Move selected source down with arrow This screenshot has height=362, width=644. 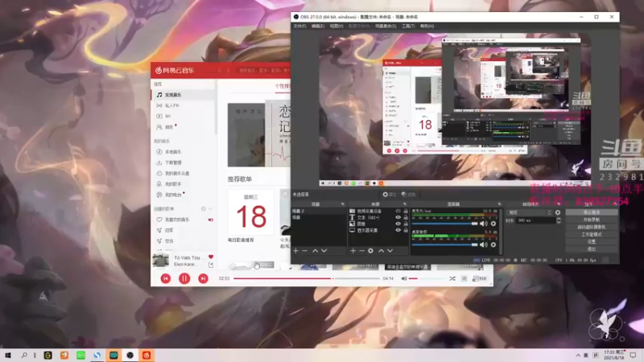click(x=390, y=251)
